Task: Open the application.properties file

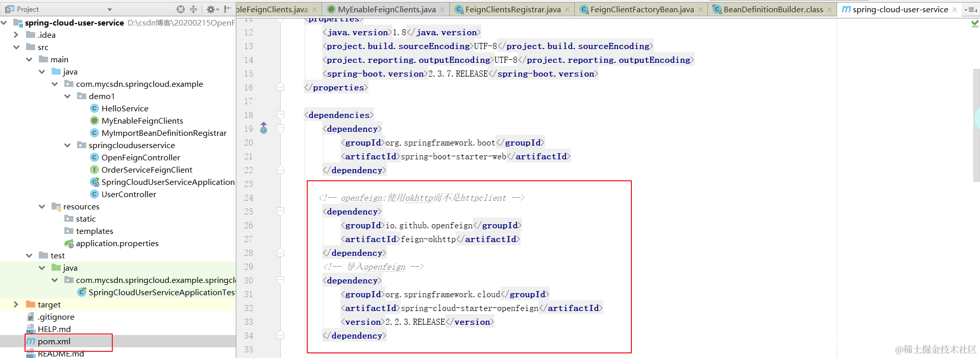Action: pos(117,243)
